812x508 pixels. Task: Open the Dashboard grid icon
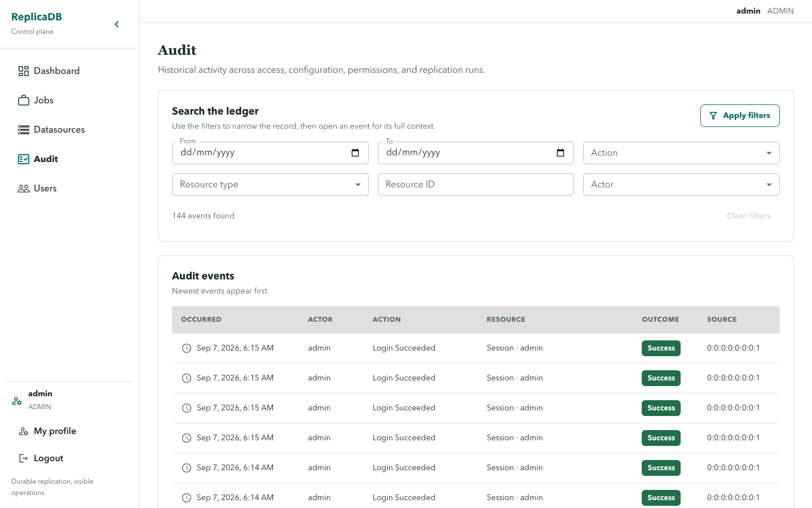(x=24, y=71)
